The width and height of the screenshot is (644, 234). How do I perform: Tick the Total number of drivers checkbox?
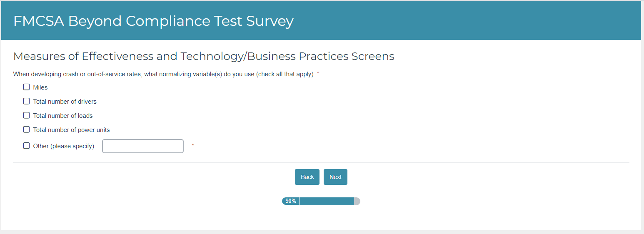(x=27, y=101)
